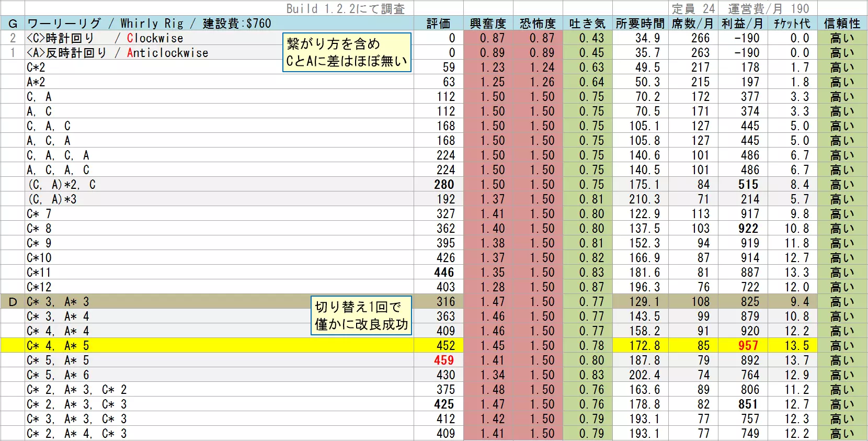Click the duration value 202.4
Viewport: 868px width, 441px height.
645,375
